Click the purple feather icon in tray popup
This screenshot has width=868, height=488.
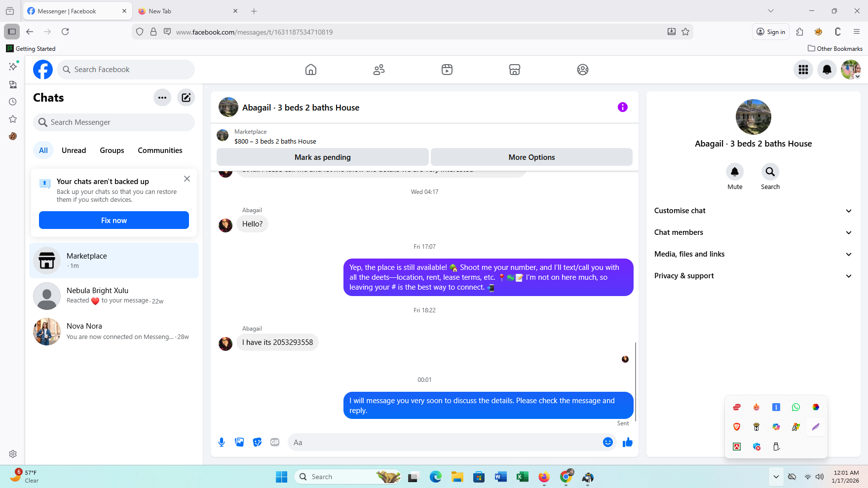816,427
